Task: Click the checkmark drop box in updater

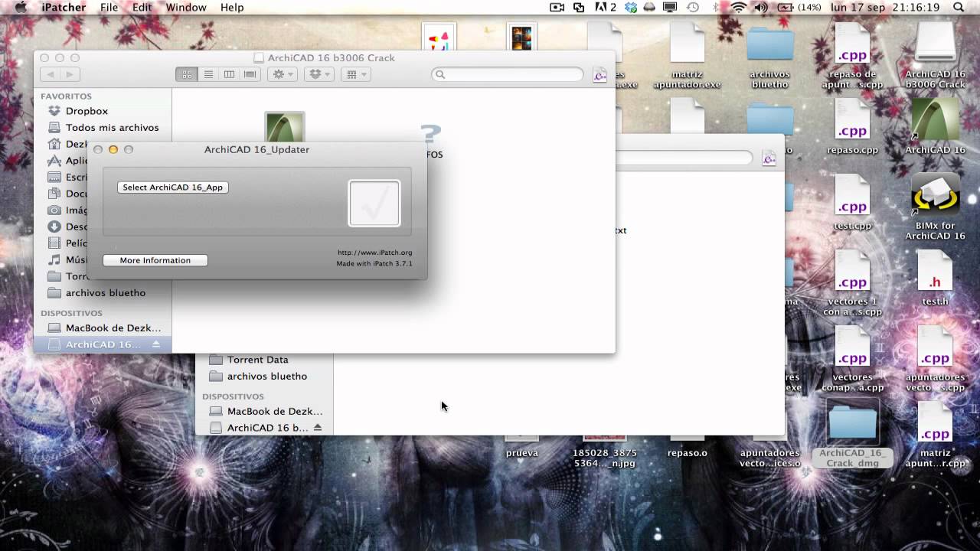Action: point(374,204)
